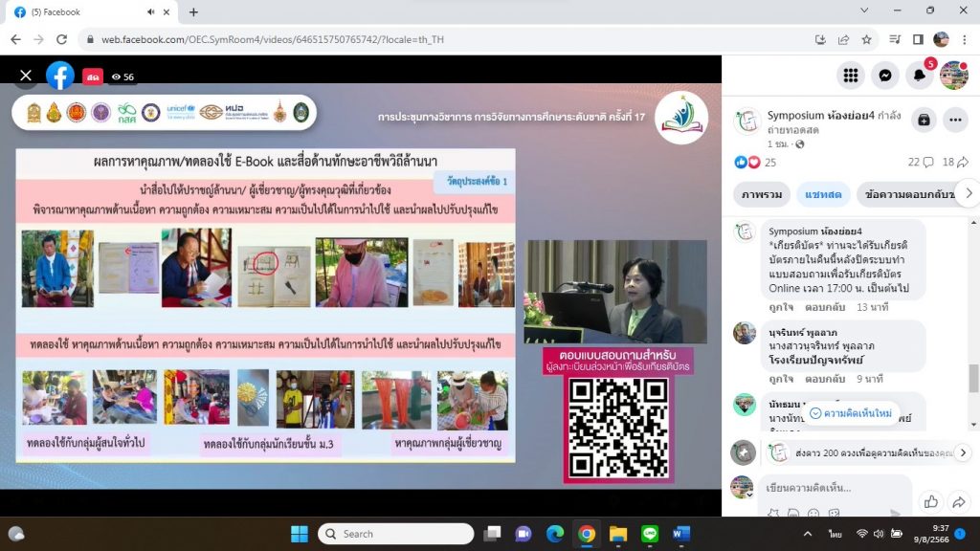
Task: Open the Symposium ห้องย่อย4 page link
Action: pyautogui.click(x=820, y=116)
